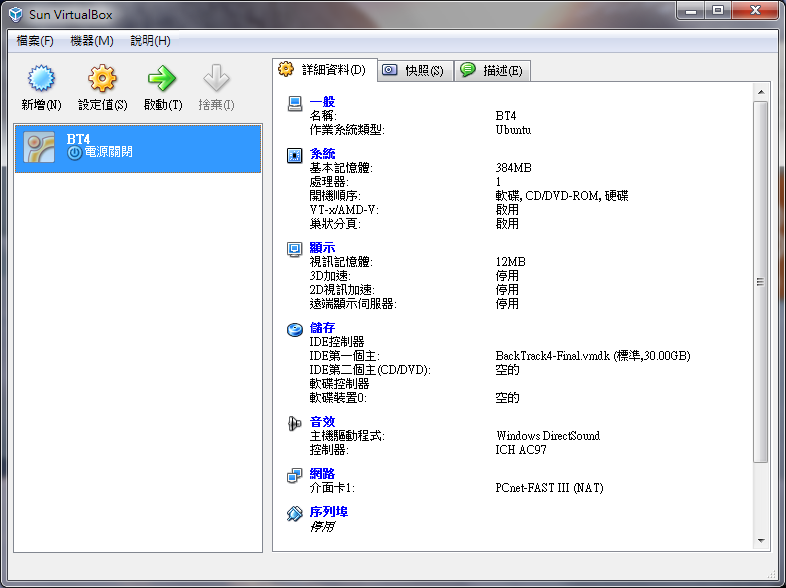Minimize the Sun VirtualBox window
Viewport: 786px width, 588px height.
(x=691, y=11)
